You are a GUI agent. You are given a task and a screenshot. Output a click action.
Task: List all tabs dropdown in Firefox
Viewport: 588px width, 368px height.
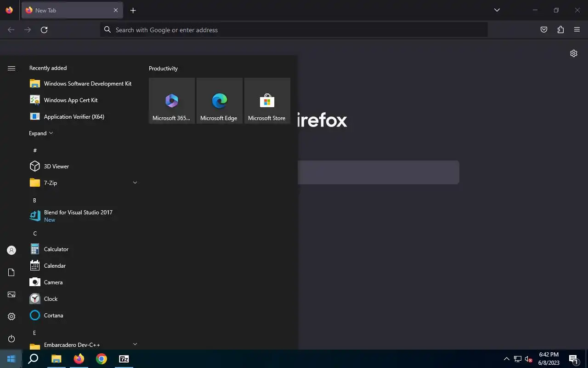[497, 10]
